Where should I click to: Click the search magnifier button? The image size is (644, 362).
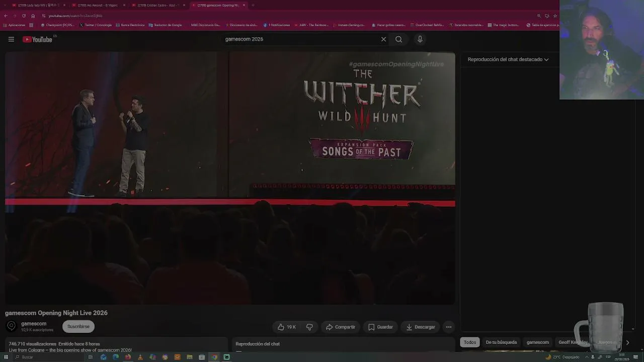click(x=398, y=39)
